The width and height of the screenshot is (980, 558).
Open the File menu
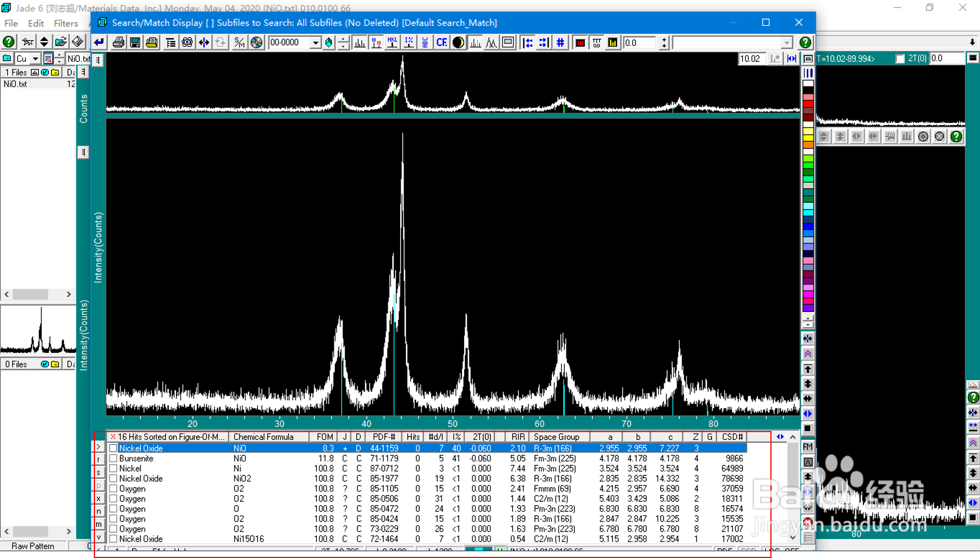click(11, 24)
